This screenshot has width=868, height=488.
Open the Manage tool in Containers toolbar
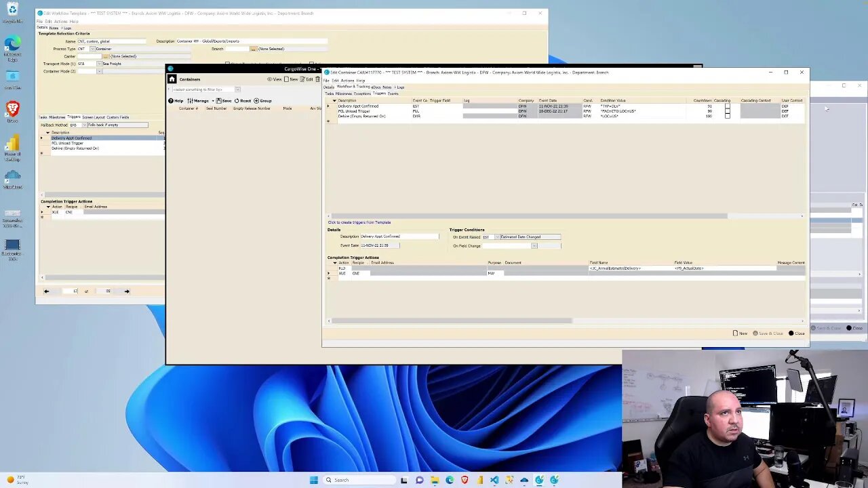point(198,100)
